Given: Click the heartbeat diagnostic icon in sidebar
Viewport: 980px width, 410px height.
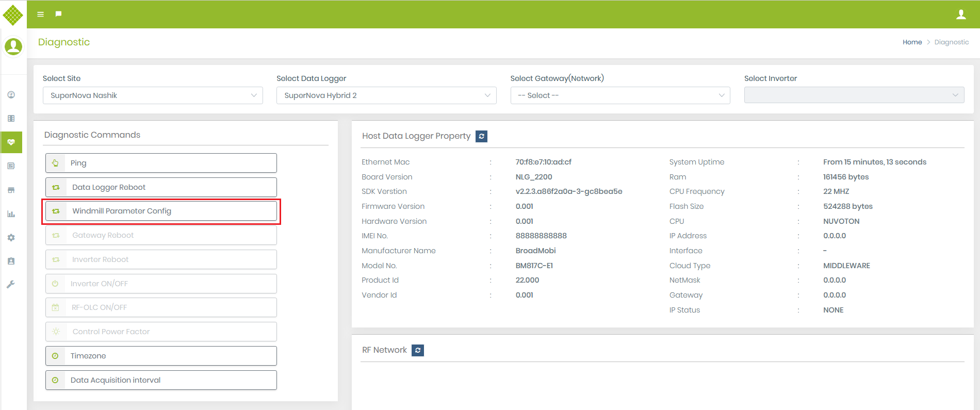Looking at the screenshot, I should 11,142.
